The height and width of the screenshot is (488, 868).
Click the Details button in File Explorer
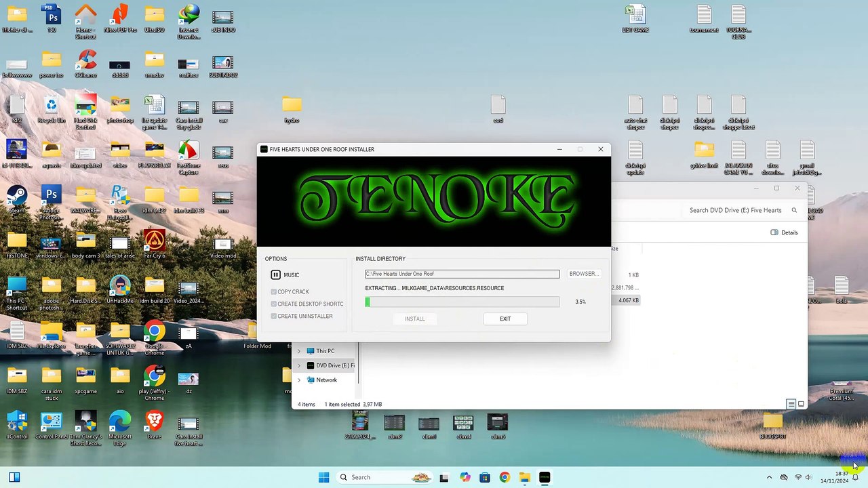[785, 232]
